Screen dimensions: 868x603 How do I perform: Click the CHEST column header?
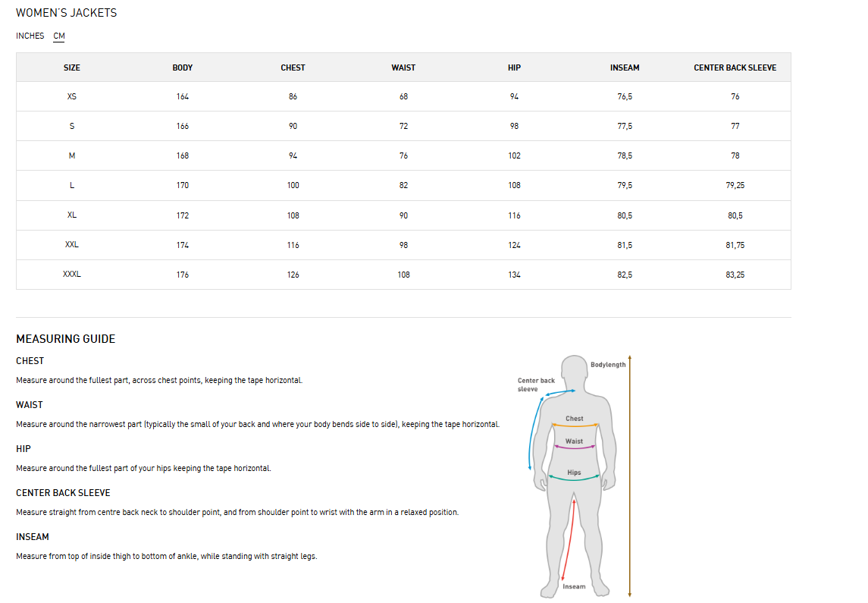(293, 68)
